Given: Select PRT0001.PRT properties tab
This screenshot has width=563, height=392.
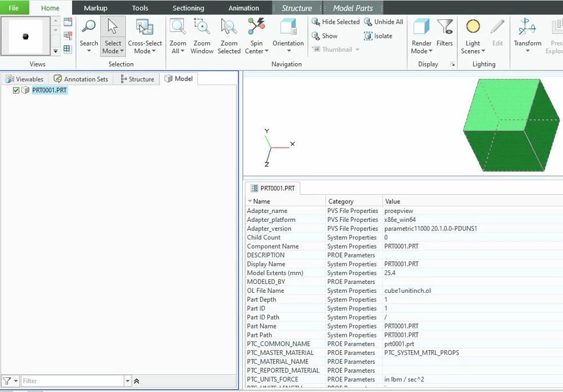Looking at the screenshot, I should 273,188.
